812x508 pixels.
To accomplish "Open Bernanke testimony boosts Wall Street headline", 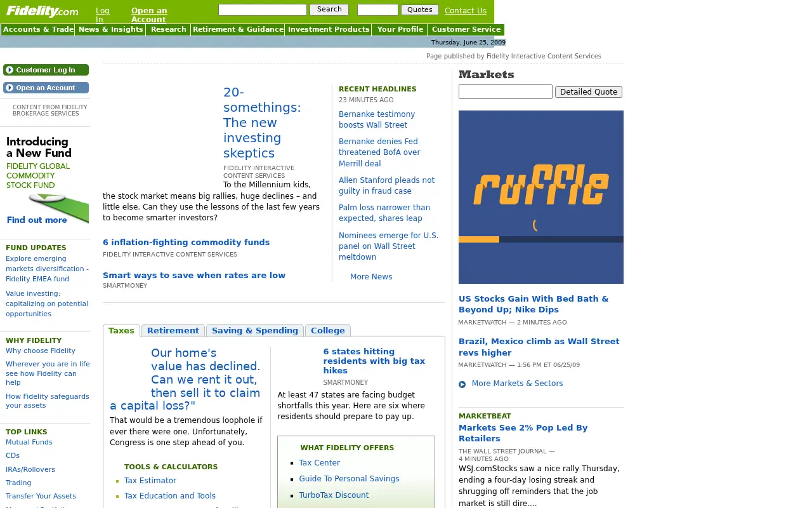I will pyautogui.click(x=377, y=119).
